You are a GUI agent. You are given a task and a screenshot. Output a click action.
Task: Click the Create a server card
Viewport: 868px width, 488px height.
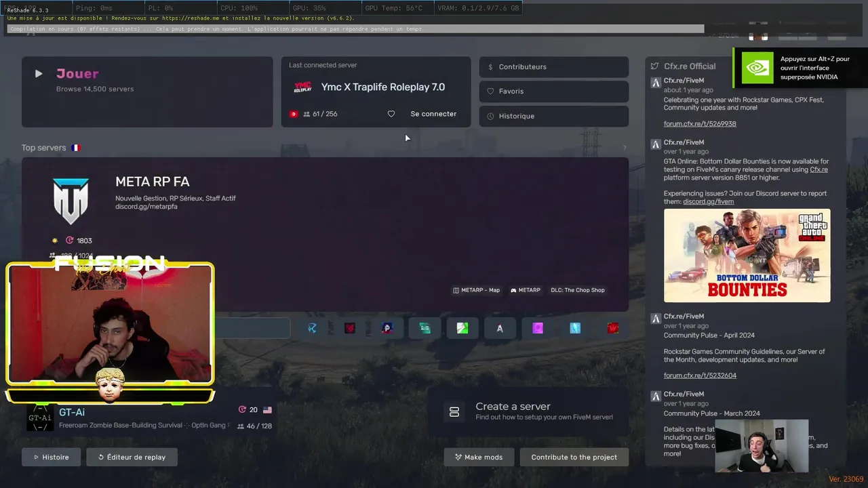[528, 411]
